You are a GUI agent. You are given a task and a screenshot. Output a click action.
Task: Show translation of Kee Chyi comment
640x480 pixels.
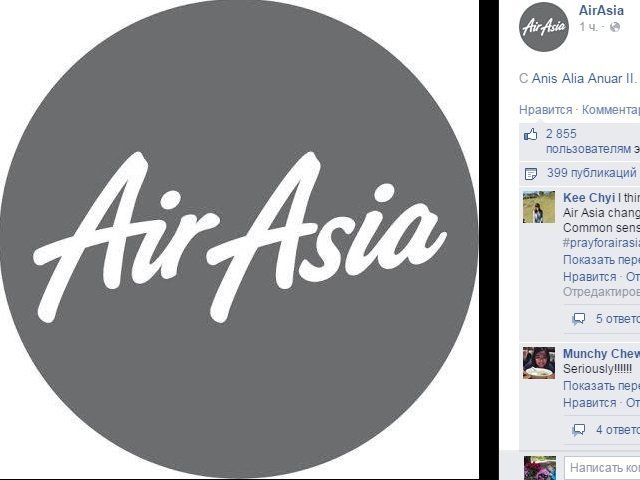(601, 260)
